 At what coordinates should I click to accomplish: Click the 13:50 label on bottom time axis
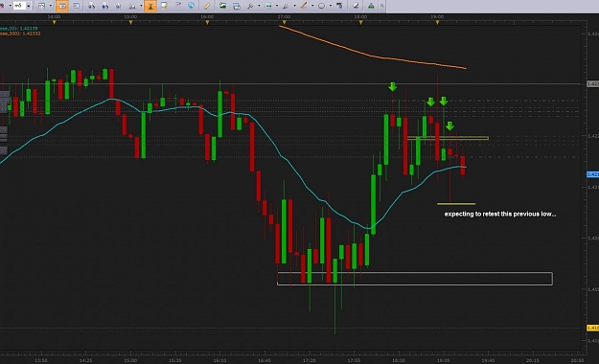[41, 360]
